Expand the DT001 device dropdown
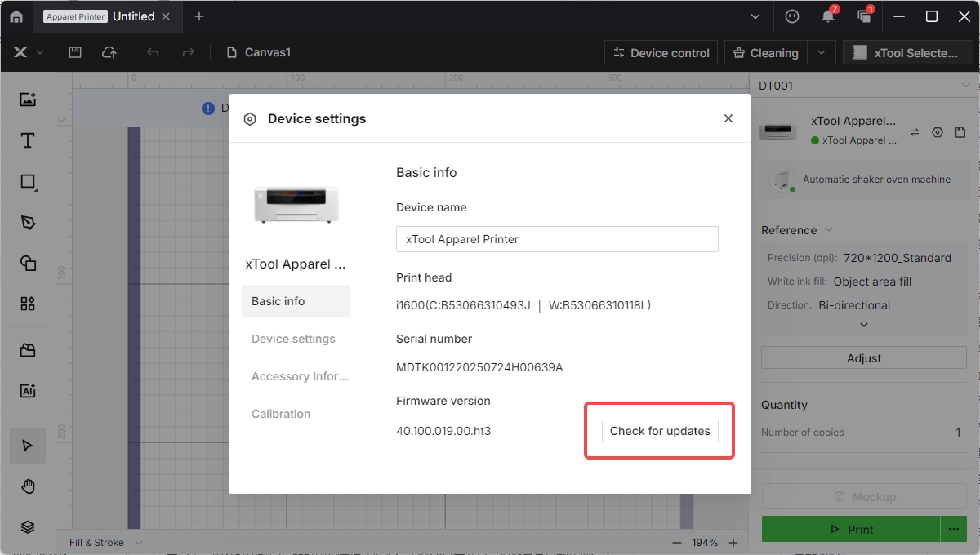Viewport: 980px width, 555px height. click(966, 86)
